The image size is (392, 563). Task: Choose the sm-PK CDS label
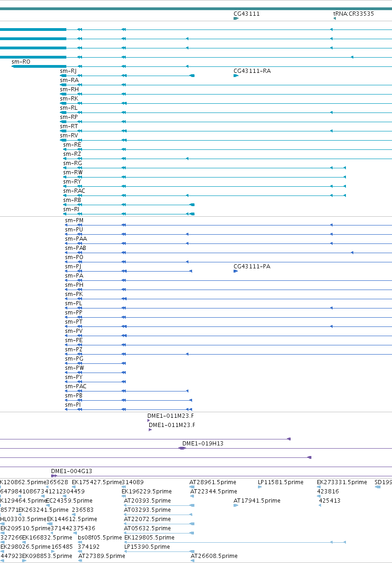pyautogui.click(x=74, y=294)
